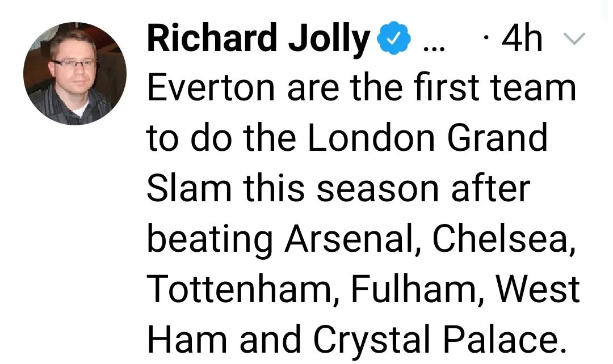Open Richard Jolly's profile picture
Screen dimensions: 613x364
[x=75, y=74]
